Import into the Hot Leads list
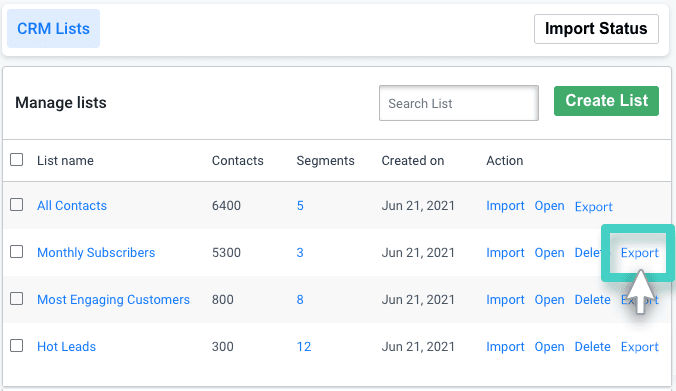The width and height of the screenshot is (676, 391). click(505, 347)
